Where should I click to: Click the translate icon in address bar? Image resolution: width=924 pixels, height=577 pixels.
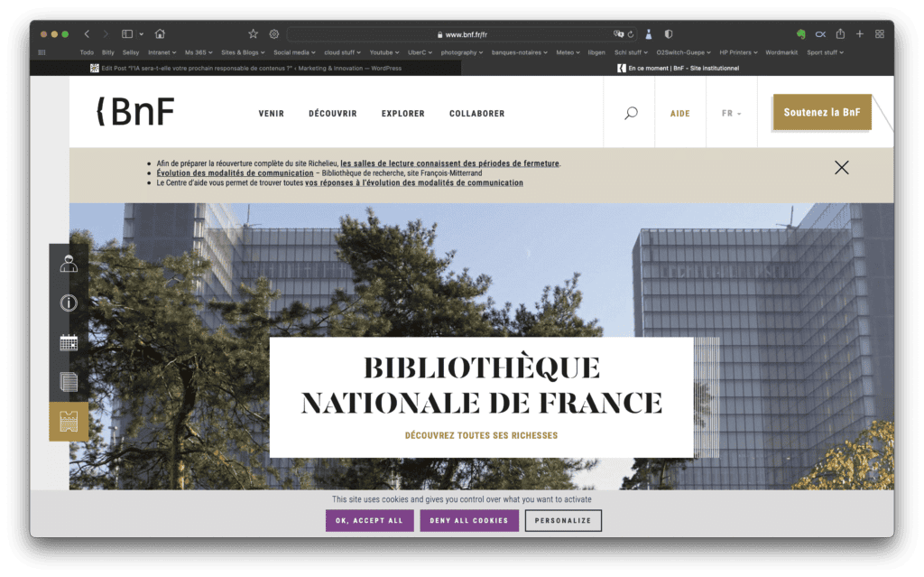click(618, 34)
